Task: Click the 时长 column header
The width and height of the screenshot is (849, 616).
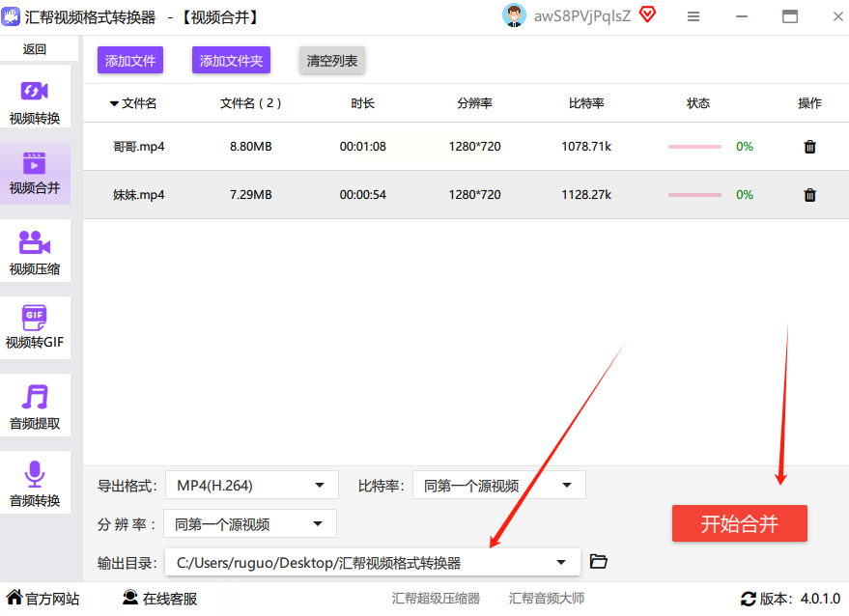Action: pyautogui.click(x=363, y=103)
